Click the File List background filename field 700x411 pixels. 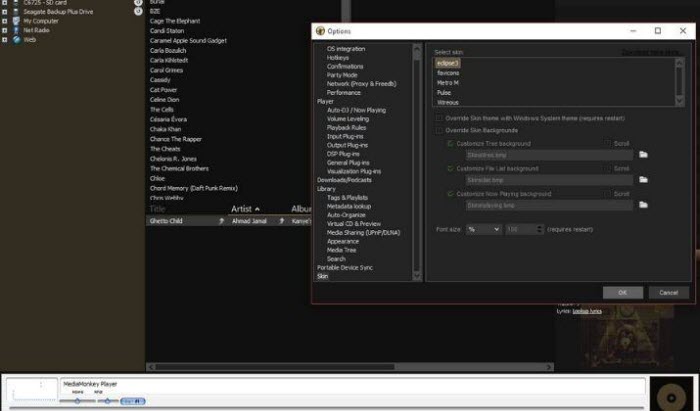point(549,180)
